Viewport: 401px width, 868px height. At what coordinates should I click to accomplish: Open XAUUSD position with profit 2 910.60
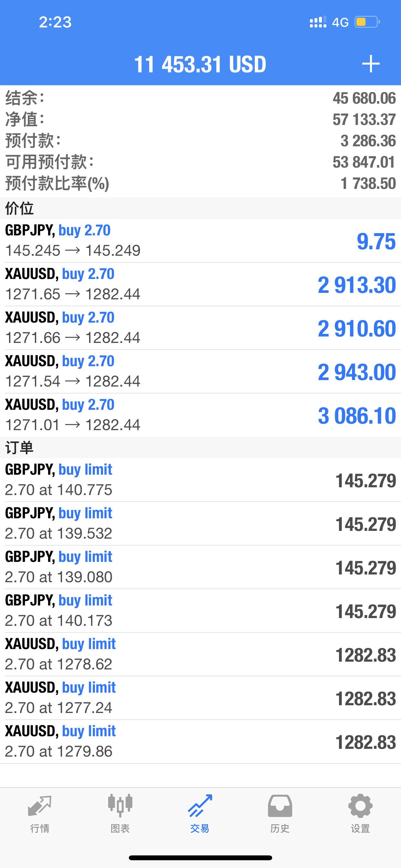point(200,328)
